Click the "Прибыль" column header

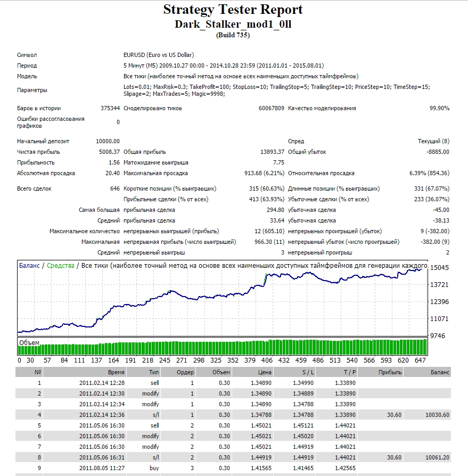381,372
